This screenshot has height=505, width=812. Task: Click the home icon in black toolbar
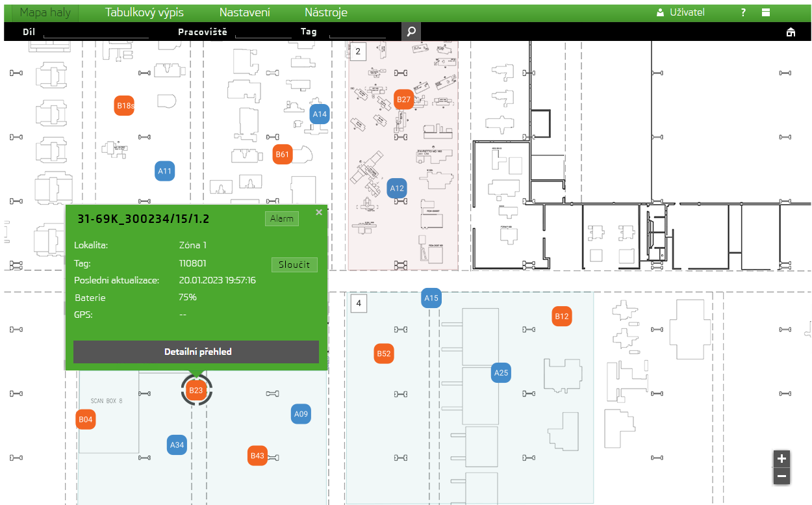[x=791, y=32]
